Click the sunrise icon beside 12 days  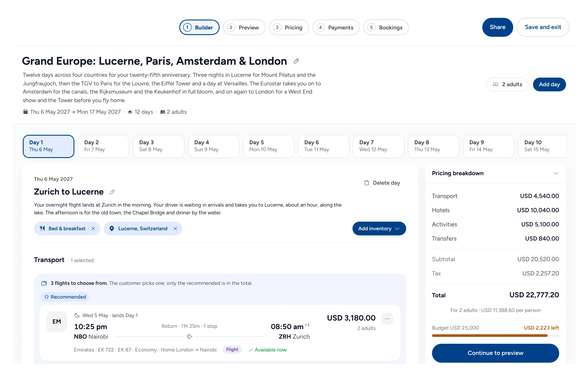[x=130, y=112]
